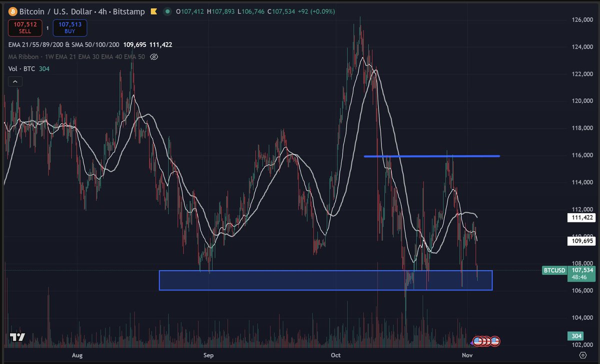Open chart settings hexagon icon at bottom right

[582, 355]
